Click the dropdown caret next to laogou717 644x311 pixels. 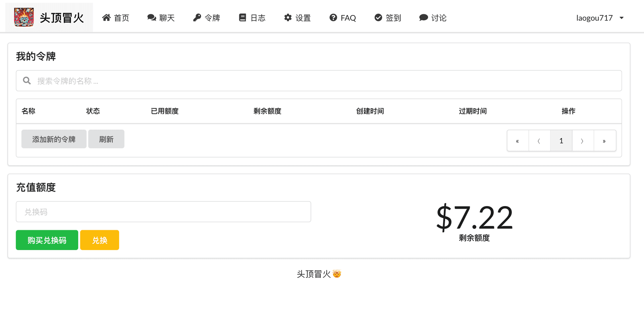(622, 18)
